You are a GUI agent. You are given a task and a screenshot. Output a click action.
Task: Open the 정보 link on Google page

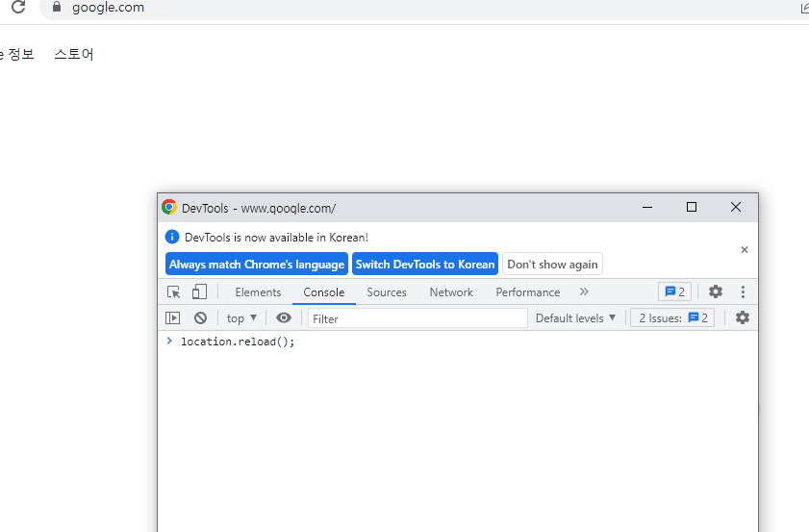coord(21,54)
